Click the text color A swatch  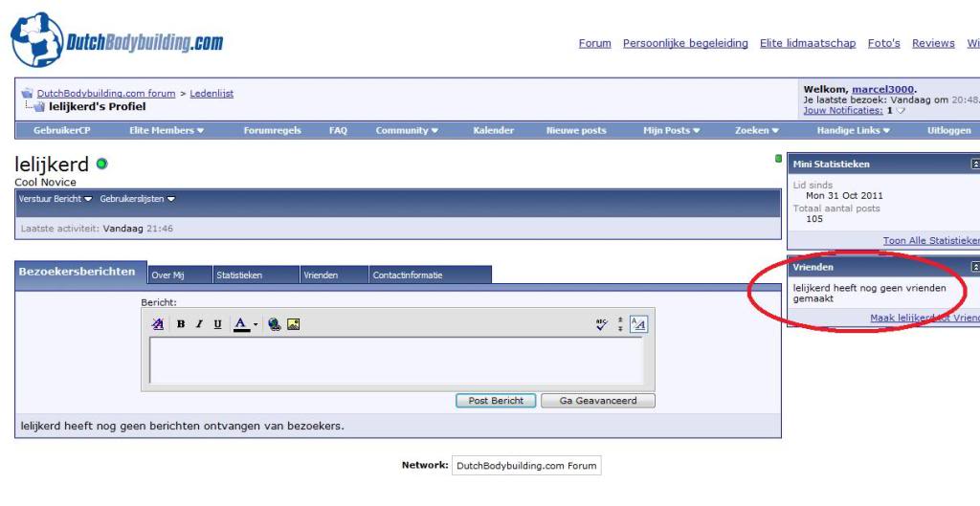[241, 324]
